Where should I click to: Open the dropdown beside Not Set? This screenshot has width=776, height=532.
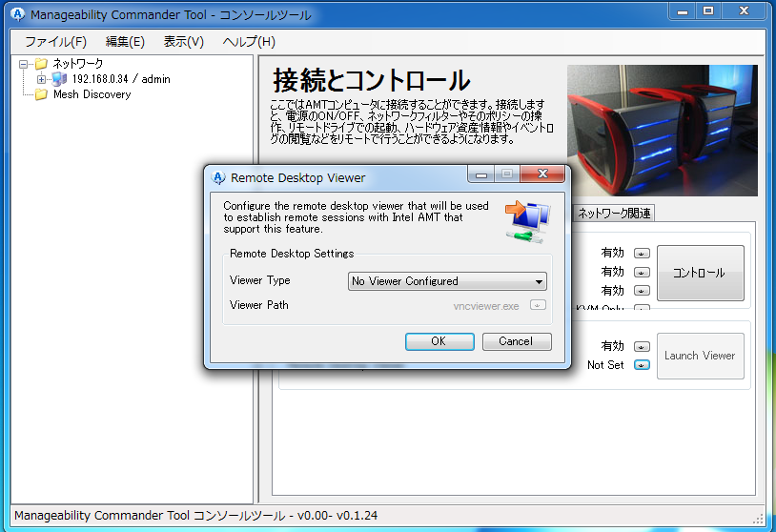642,365
